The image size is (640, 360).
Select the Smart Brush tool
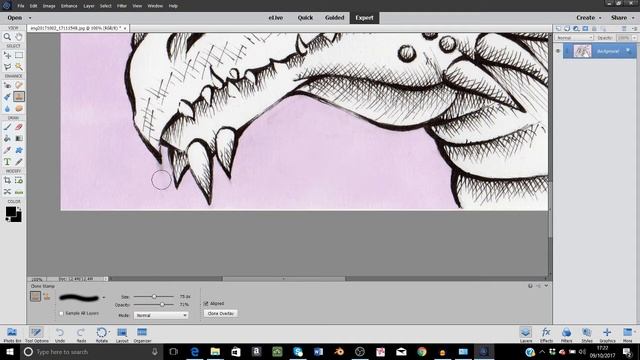click(7, 97)
